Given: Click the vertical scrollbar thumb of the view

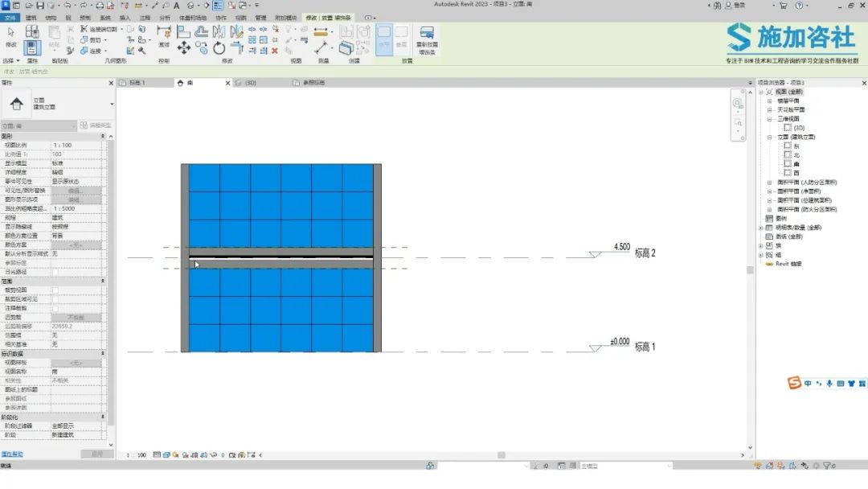Looking at the screenshot, I should pyautogui.click(x=750, y=270).
